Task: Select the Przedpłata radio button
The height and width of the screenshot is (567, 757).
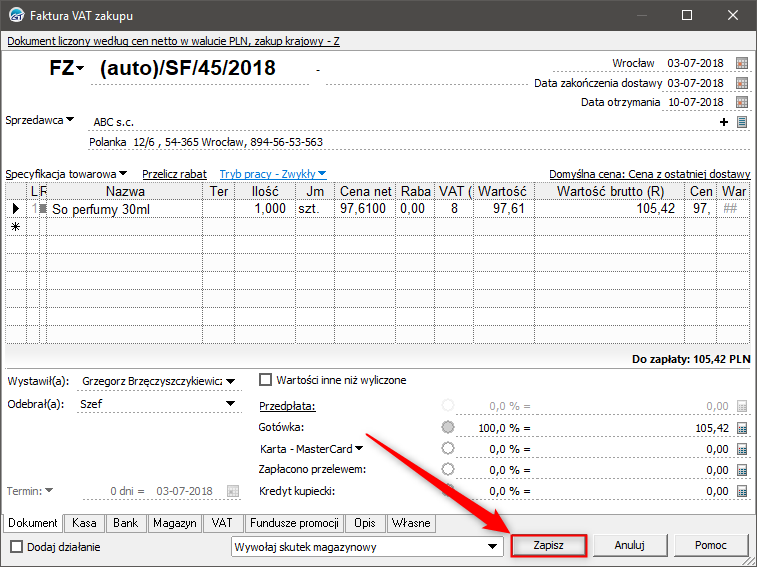Action: [x=448, y=405]
